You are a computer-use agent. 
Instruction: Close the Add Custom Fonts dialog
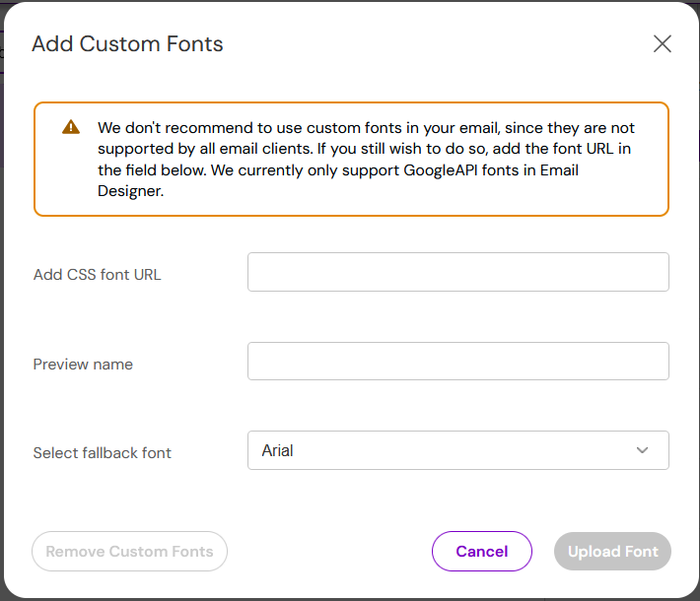[663, 43]
